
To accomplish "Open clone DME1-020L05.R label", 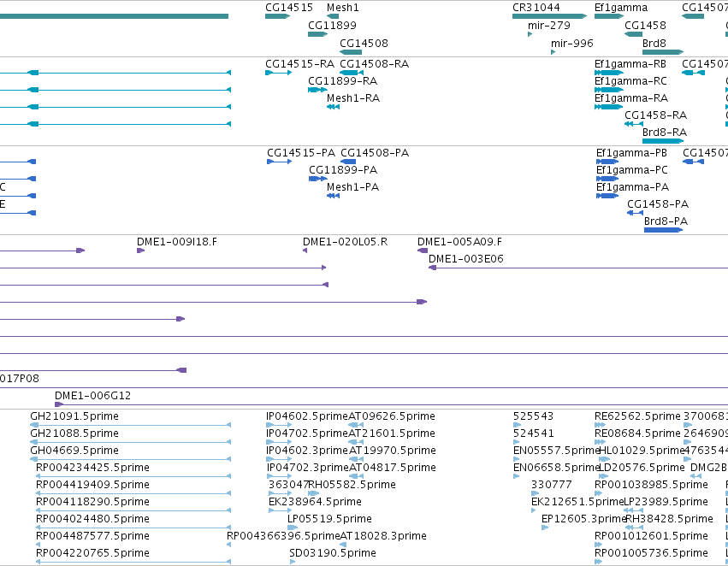I will pyautogui.click(x=345, y=242).
